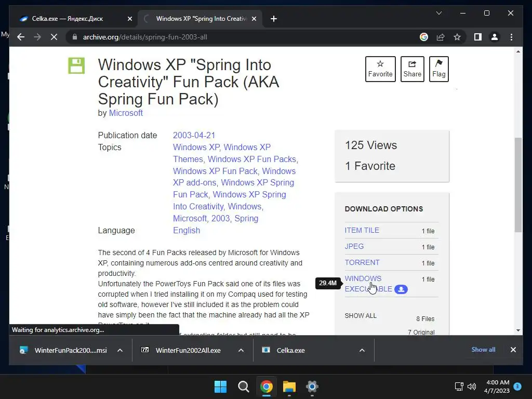Click the scrollbar down arrow
This screenshot has width=532, height=399.
(x=518, y=330)
